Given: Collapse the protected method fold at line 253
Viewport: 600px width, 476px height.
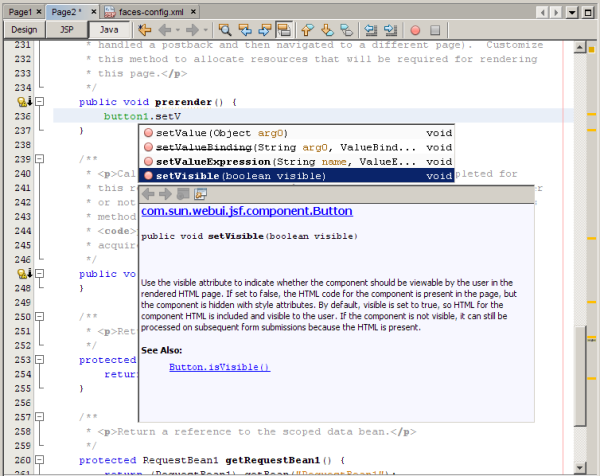Looking at the screenshot, I should tap(39, 360).
